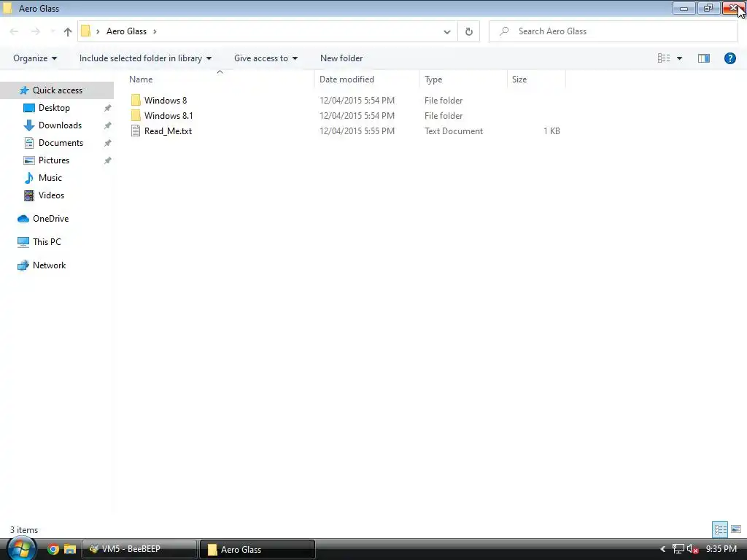Open More view options dropdown arrow
Screen dimensions: 747x560
tap(679, 58)
